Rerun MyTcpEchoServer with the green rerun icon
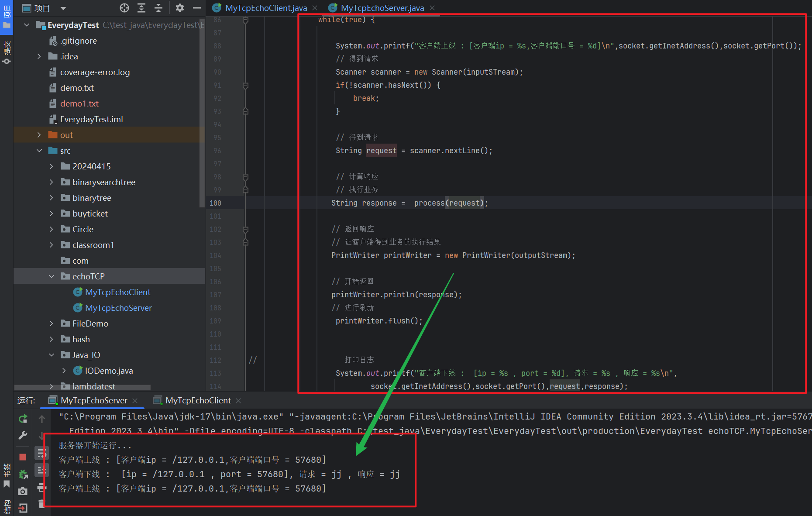 (23, 419)
